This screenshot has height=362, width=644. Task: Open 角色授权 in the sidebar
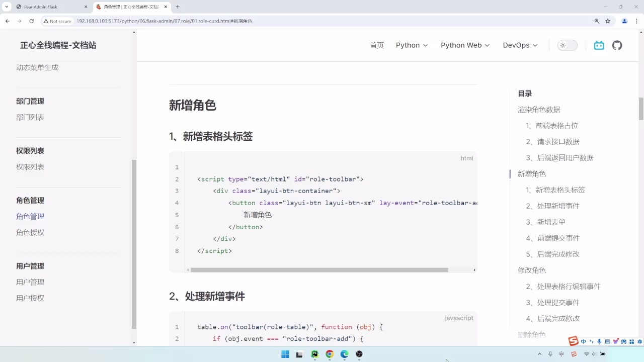30,232
